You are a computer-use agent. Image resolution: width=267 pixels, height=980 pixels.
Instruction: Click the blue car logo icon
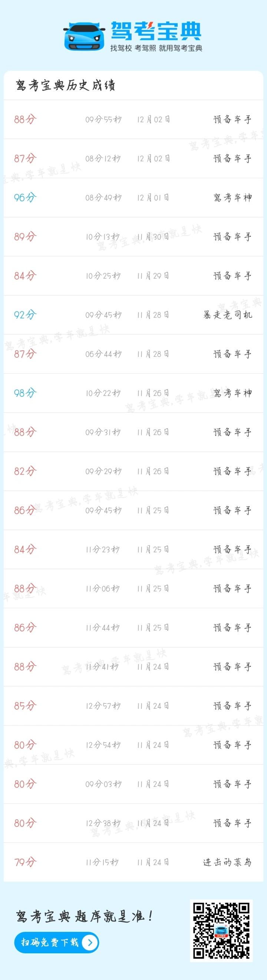(84, 36)
